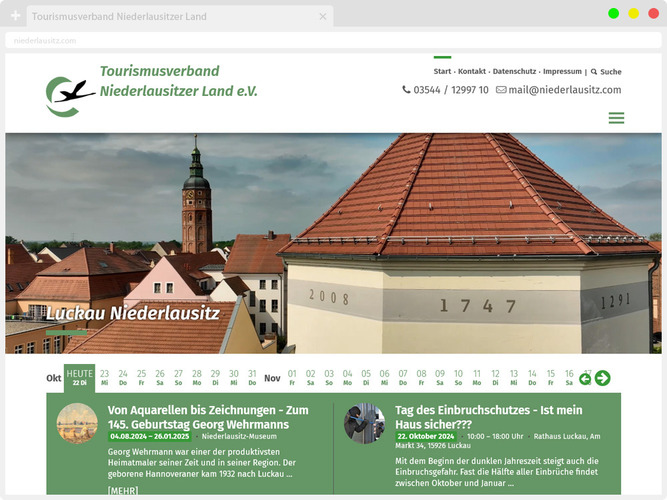Select October 31 Do in date strip
The width and height of the screenshot is (667, 500).
pos(252,377)
